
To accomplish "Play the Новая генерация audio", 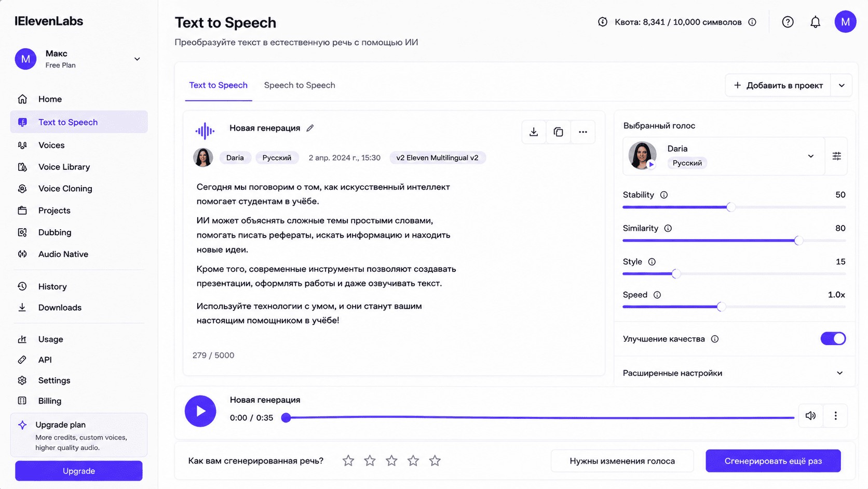I will click(200, 411).
